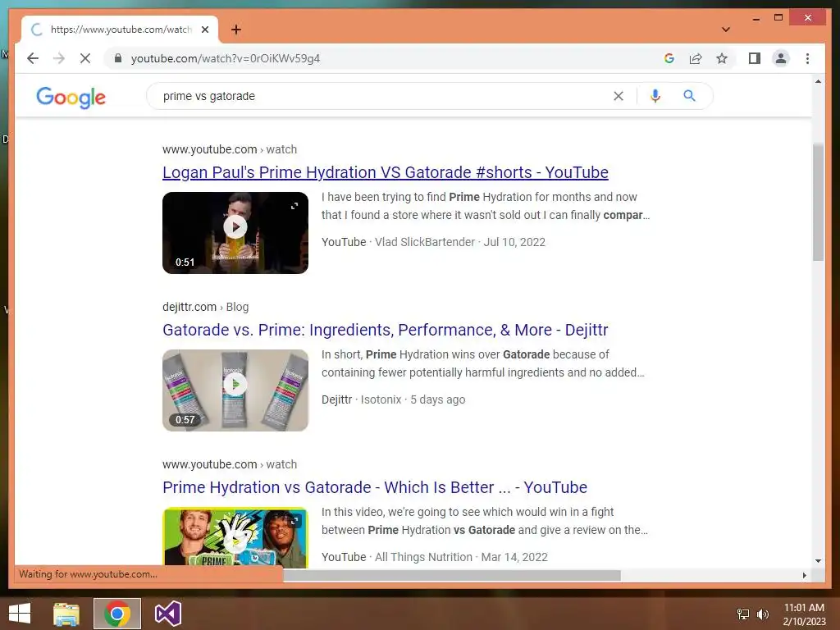The image size is (840, 630).
Task: Open the tab search dropdown arrow
Action: pyautogui.click(x=725, y=30)
